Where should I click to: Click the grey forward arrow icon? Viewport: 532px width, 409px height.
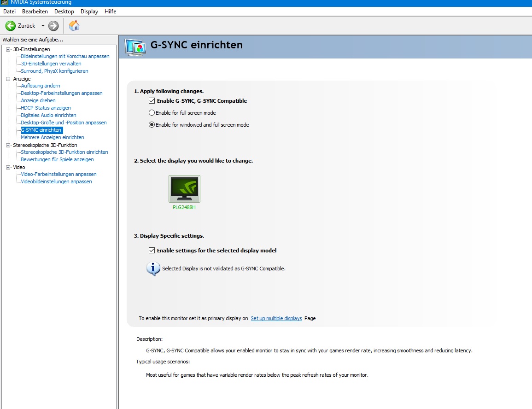(53, 26)
